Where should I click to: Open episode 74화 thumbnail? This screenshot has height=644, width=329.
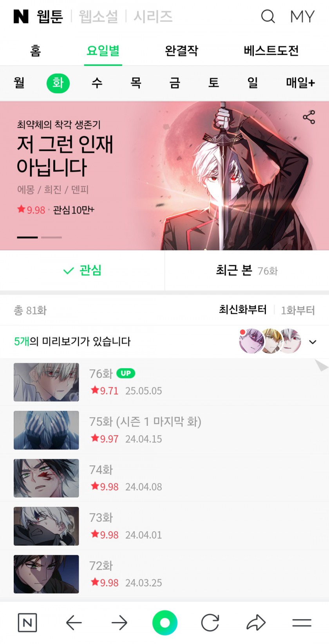coord(46,478)
